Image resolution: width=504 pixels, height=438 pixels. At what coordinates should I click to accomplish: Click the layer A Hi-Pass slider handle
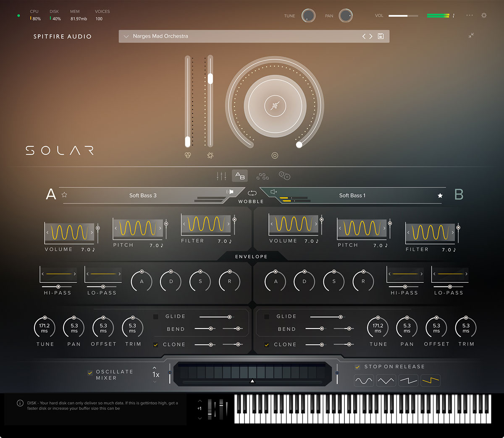(x=58, y=287)
